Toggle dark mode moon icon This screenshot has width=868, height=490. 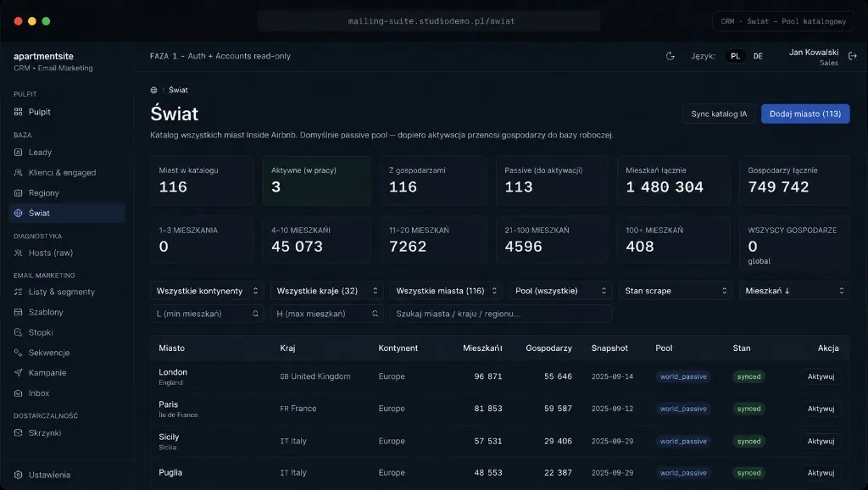pyautogui.click(x=670, y=56)
